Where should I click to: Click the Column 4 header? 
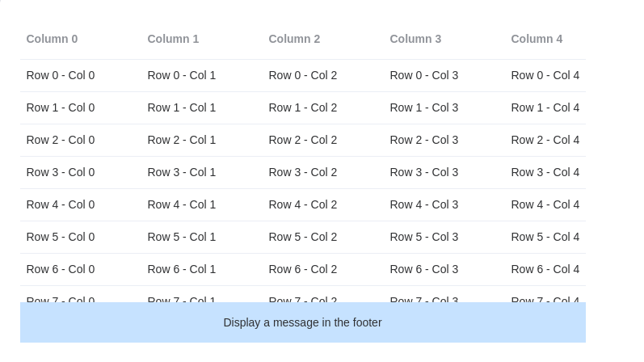[x=537, y=39]
